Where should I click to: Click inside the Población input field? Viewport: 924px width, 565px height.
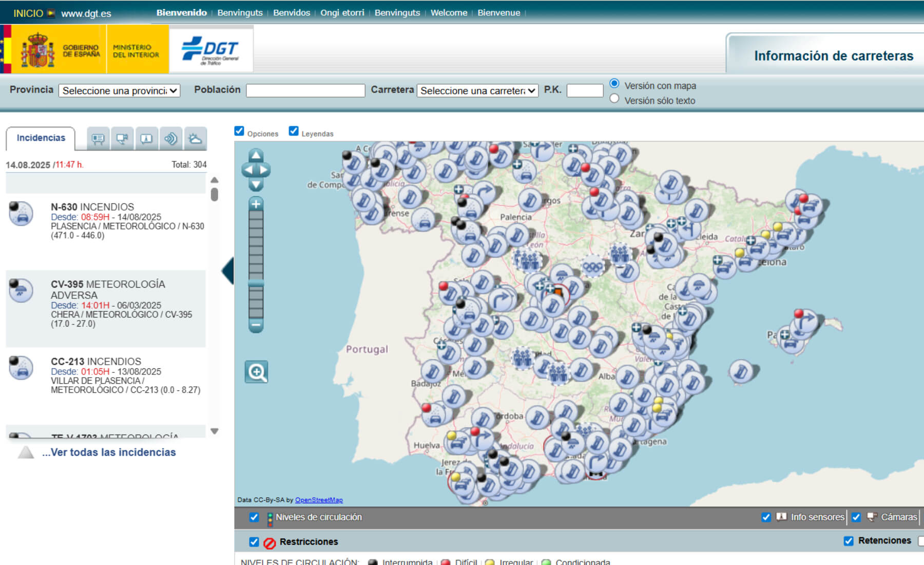[305, 90]
